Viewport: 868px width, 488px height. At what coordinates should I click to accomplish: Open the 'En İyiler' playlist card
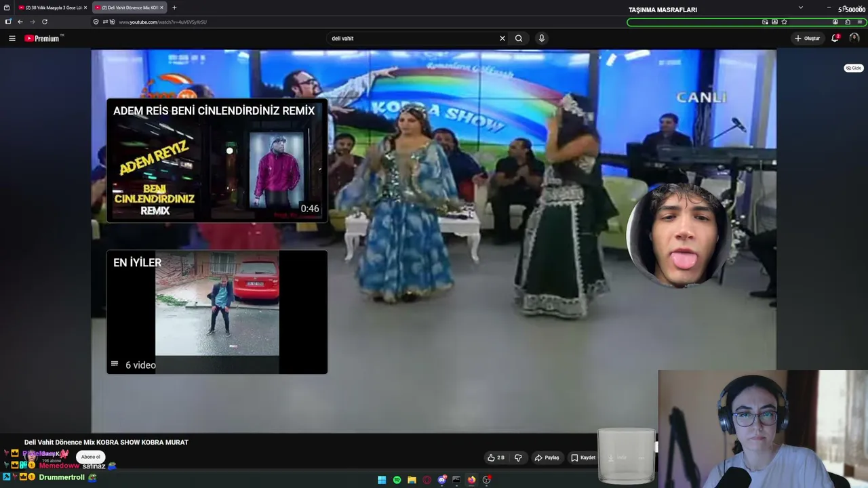(x=217, y=312)
